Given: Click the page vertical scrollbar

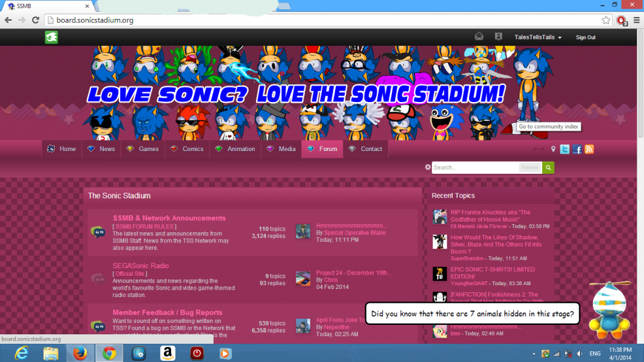Looking at the screenshot, I should click(640, 82).
